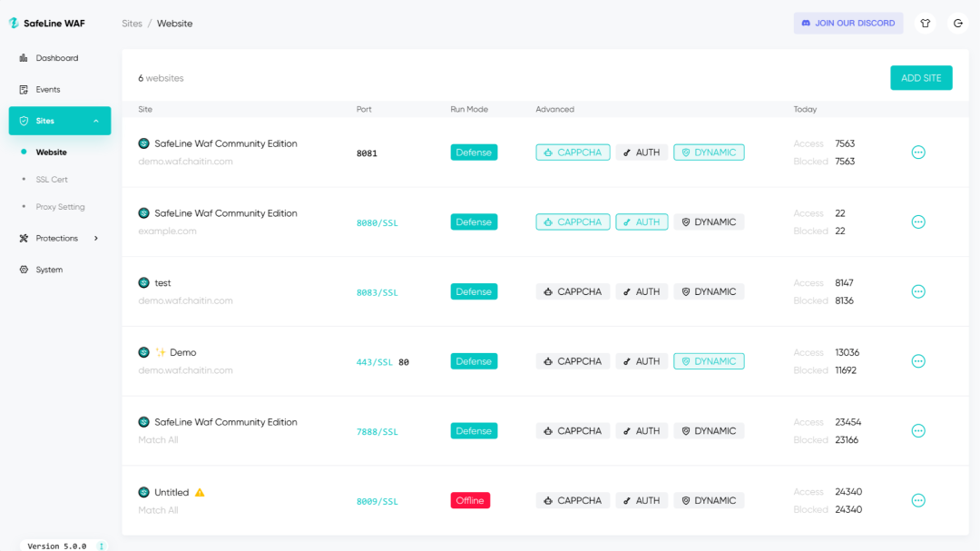The height and width of the screenshot is (551, 980).
Task: Enable AUTH on the port 8081 site
Action: (642, 152)
